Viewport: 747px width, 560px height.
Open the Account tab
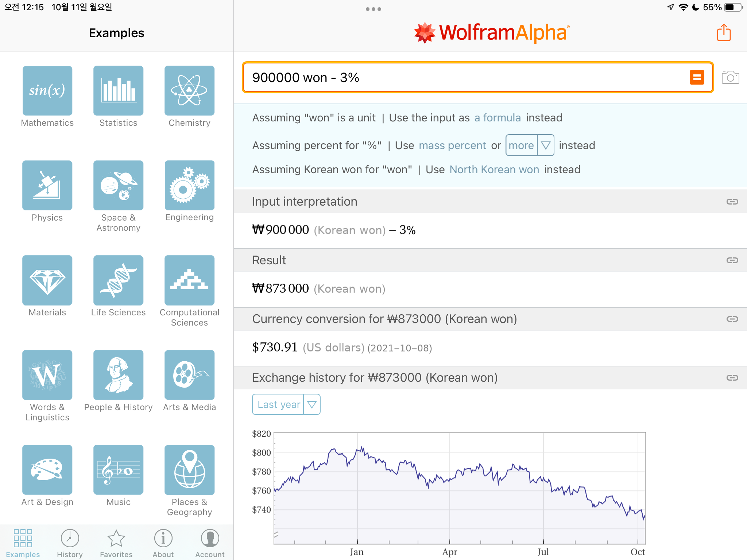click(x=210, y=543)
